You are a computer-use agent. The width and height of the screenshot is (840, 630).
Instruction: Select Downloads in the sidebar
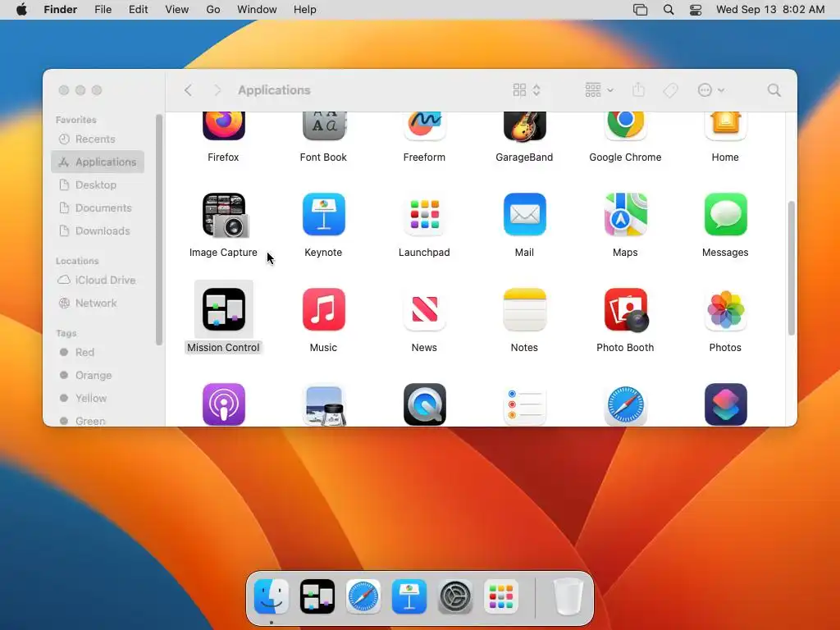98,231
